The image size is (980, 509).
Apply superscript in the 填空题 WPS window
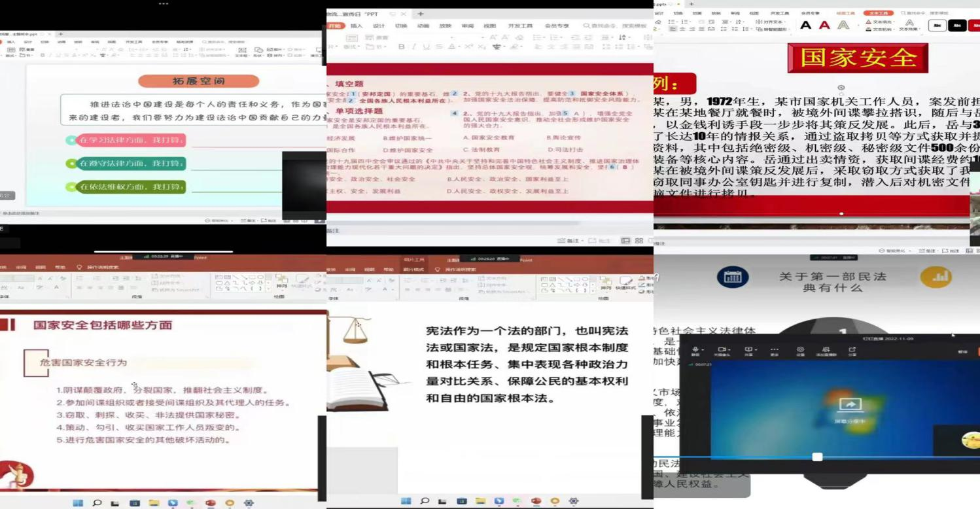[469, 46]
